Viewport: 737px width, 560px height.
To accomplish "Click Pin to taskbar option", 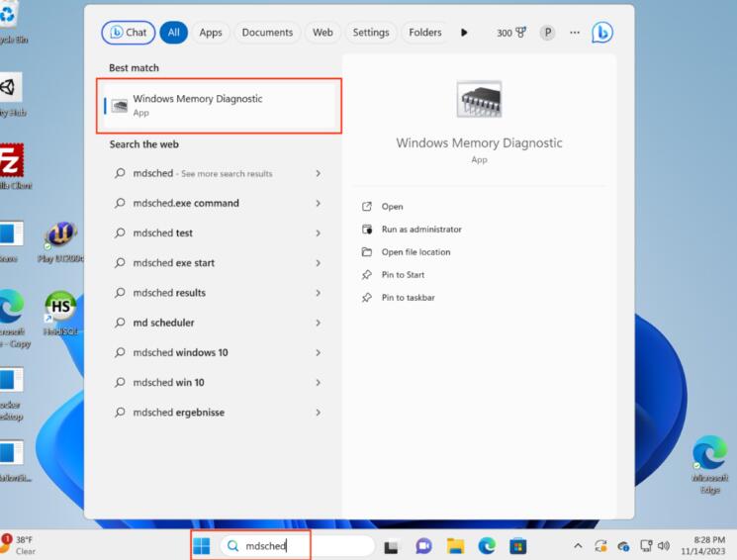I will point(408,298).
